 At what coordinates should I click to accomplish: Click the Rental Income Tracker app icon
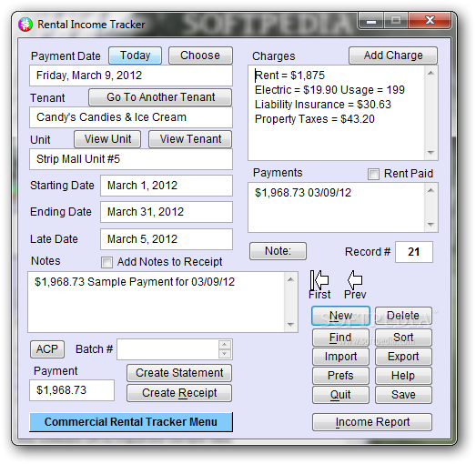coord(25,25)
